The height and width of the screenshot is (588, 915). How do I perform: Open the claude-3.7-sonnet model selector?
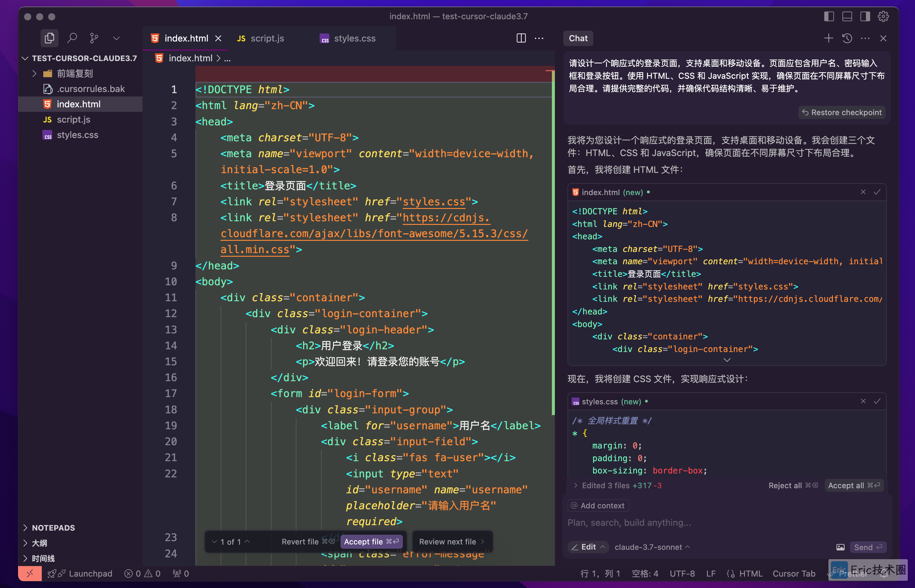click(x=652, y=547)
